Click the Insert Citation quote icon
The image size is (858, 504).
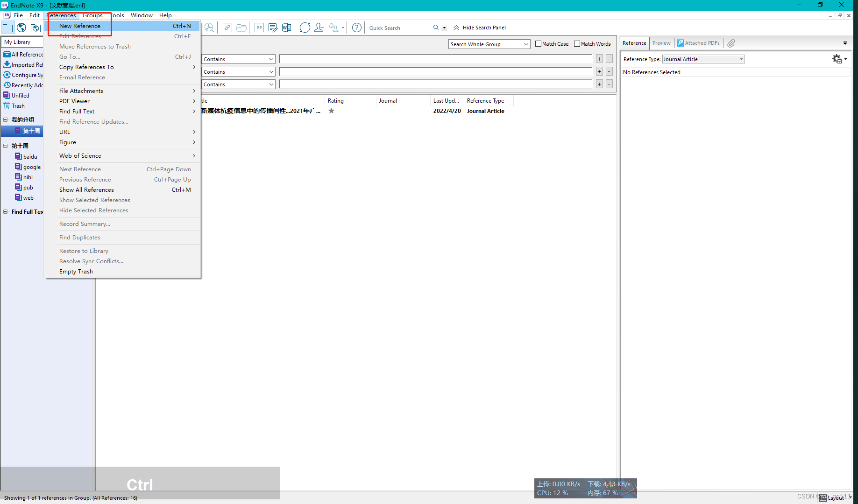pos(259,28)
